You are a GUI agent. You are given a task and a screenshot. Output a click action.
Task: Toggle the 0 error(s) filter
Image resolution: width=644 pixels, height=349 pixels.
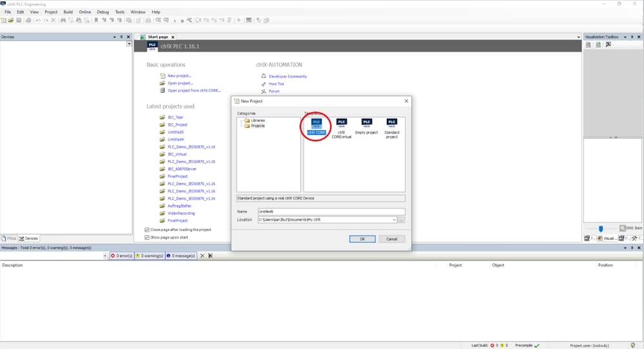(122, 255)
